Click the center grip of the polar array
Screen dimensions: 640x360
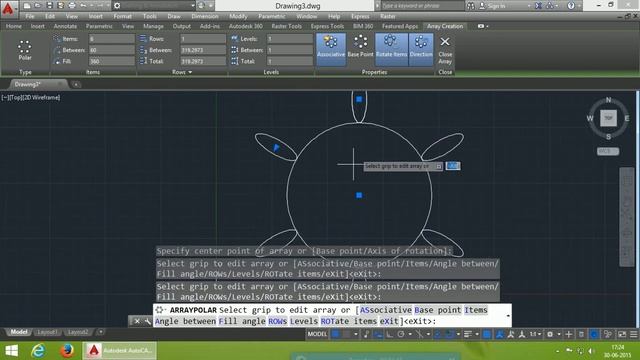[359, 195]
